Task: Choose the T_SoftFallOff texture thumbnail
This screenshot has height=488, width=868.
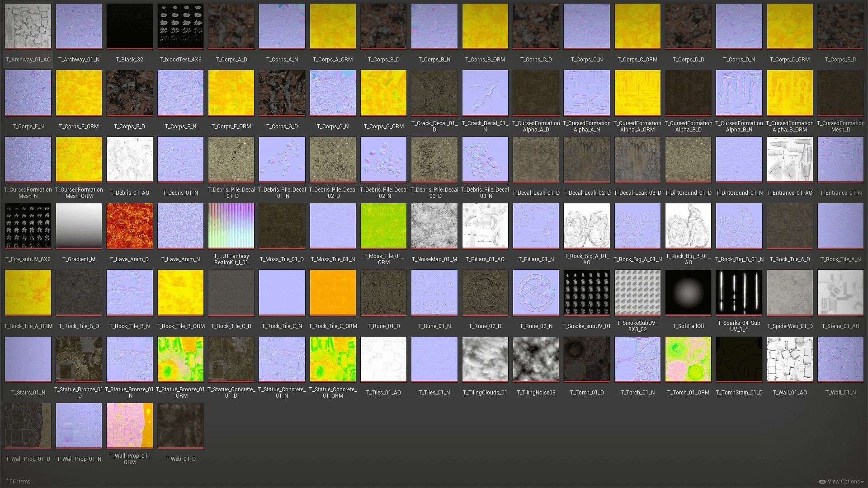Action: (x=688, y=292)
